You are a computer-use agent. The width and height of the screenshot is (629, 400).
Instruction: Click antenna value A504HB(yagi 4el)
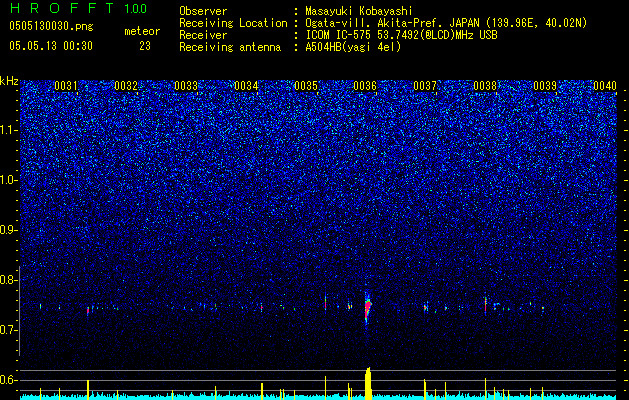coord(353,47)
